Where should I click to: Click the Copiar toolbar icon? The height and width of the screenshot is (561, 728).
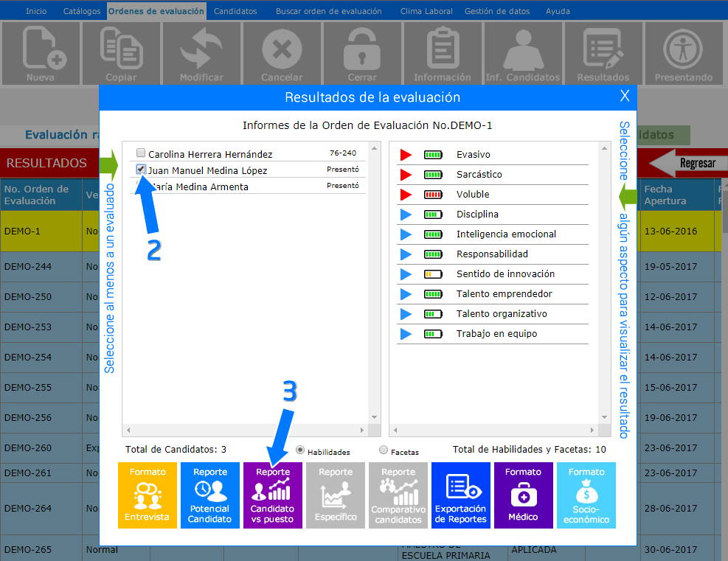[121, 53]
